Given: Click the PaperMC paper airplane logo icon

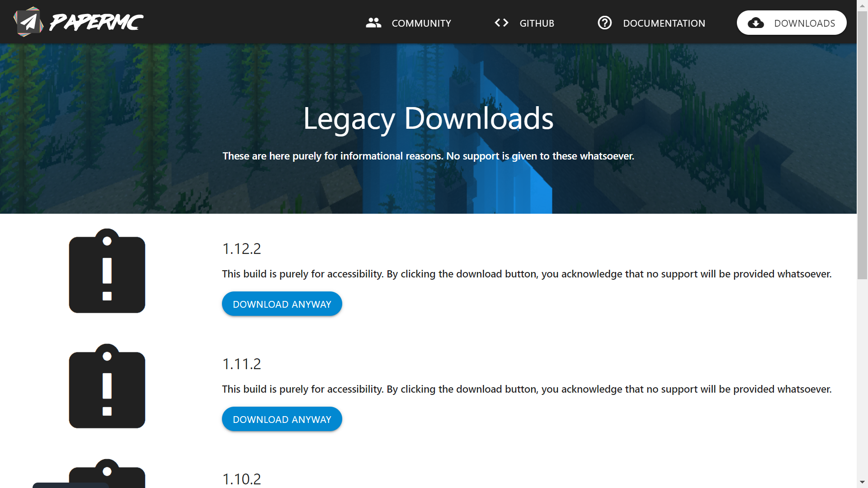Looking at the screenshot, I should 28,22.
